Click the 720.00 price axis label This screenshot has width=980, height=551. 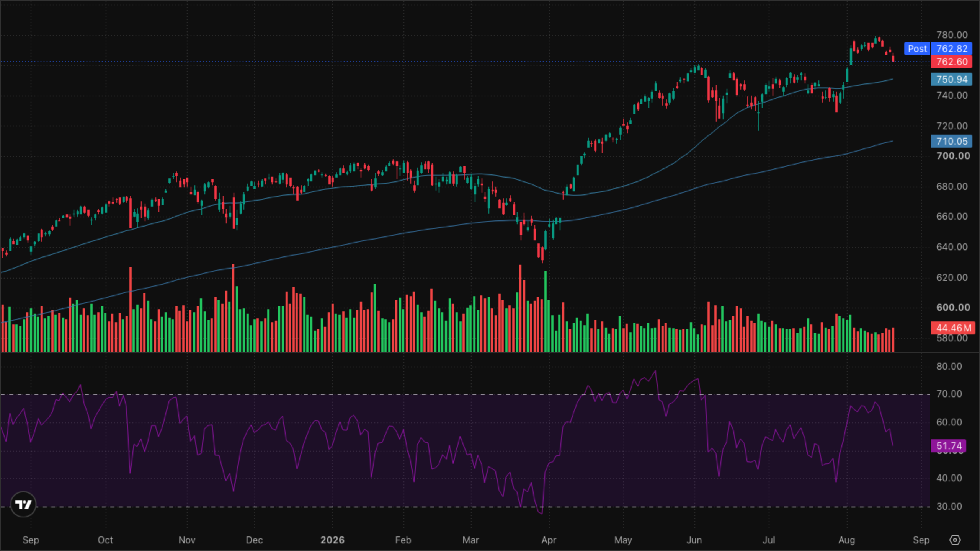tap(952, 126)
